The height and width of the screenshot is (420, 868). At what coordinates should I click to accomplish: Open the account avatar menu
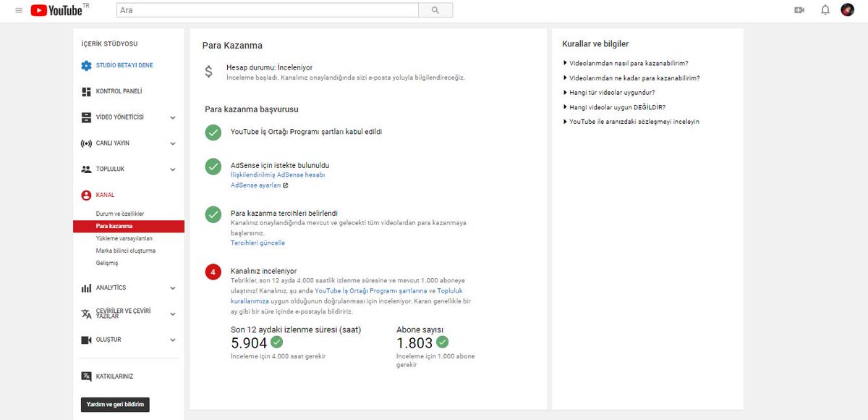click(848, 10)
